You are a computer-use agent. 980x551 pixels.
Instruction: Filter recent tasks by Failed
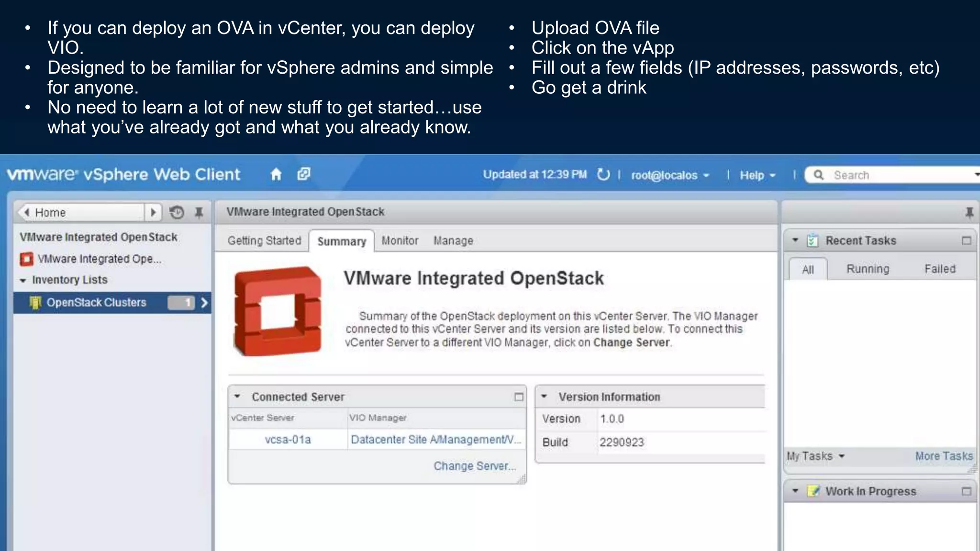tap(940, 269)
